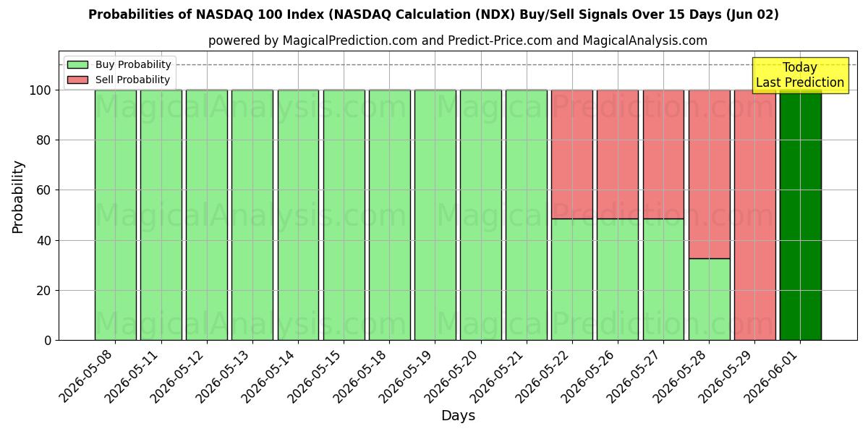Click the red sell segment of the 2026-05-27 bar

pyautogui.click(x=663, y=154)
